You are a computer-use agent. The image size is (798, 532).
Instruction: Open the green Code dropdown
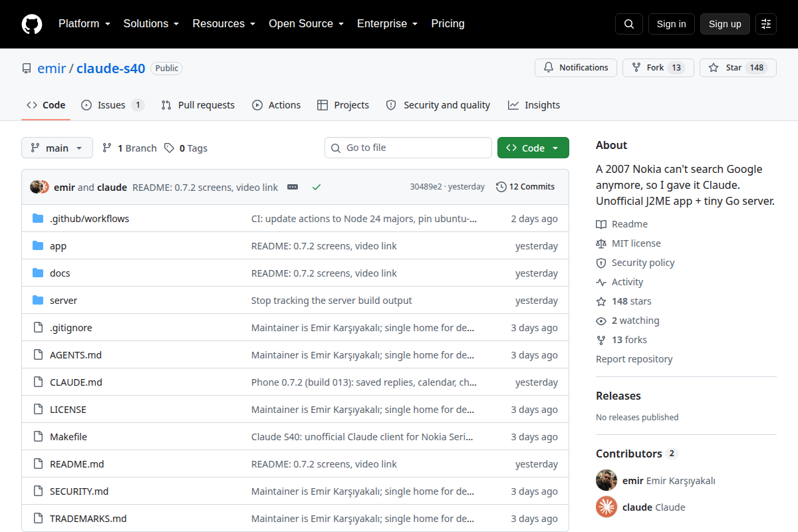click(533, 148)
